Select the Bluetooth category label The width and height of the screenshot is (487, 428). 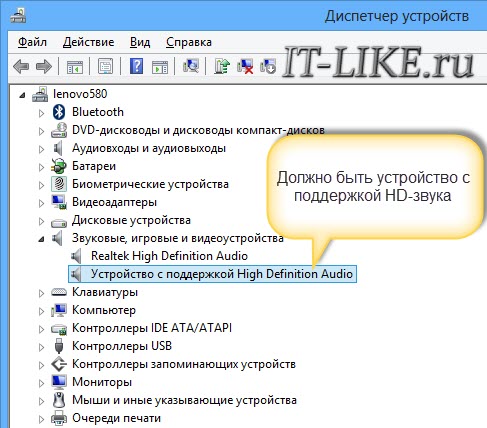click(x=98, y=112)
